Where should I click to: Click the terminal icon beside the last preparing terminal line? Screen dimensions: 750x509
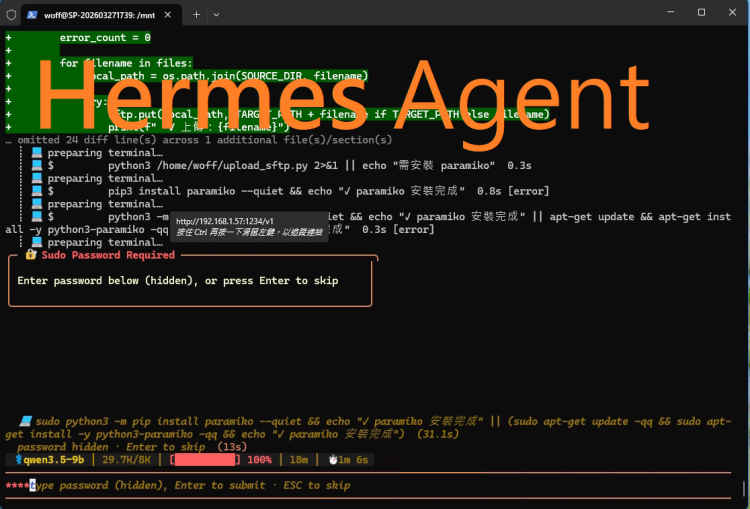click(x=37, y=242)
